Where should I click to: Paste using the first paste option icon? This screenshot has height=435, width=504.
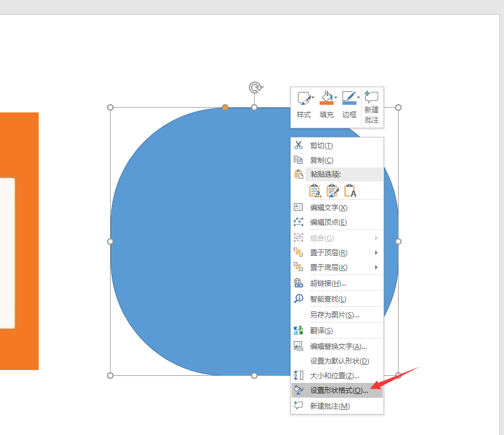point(315,190)
